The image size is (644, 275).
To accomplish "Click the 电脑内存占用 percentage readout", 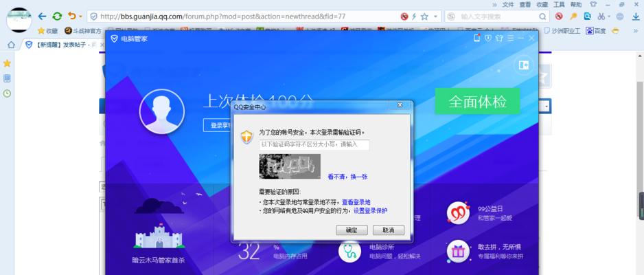I will pyautogui.click(x=249, y=252).
